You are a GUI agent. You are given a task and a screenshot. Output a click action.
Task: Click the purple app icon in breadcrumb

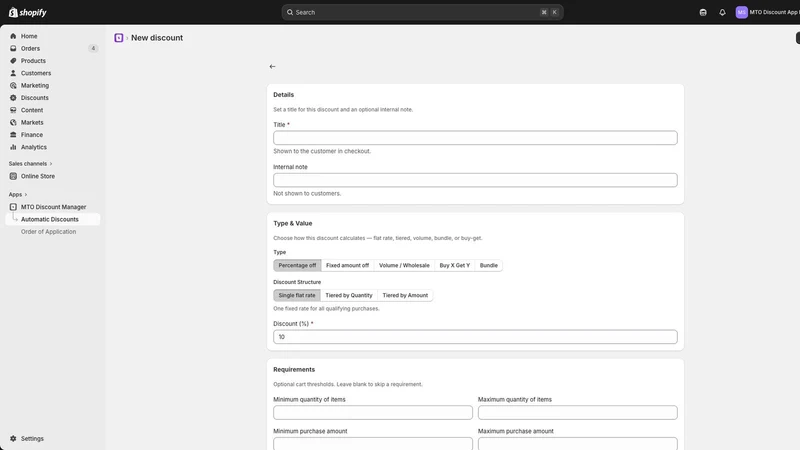tap(119, 38)
